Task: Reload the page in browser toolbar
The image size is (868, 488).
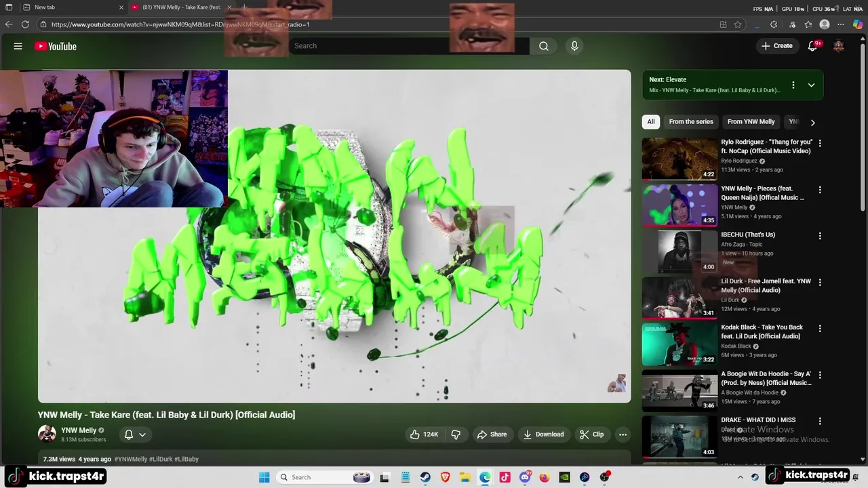Action: click(25, 24)
